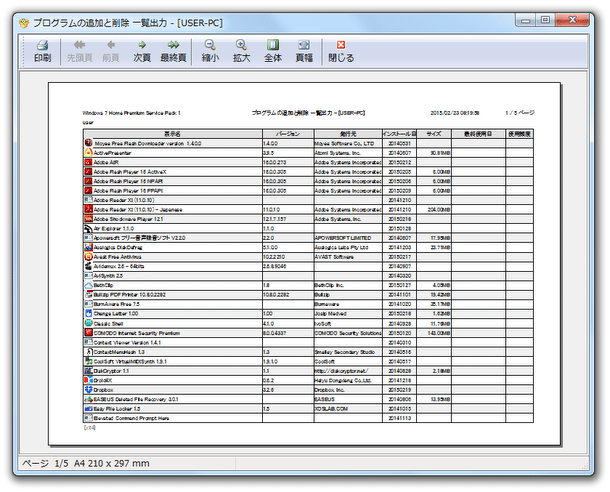Click the Moyea Free Flash Downloader icon
The width and height of the screenshot is (610, 492).
click(x=88, y=143)
